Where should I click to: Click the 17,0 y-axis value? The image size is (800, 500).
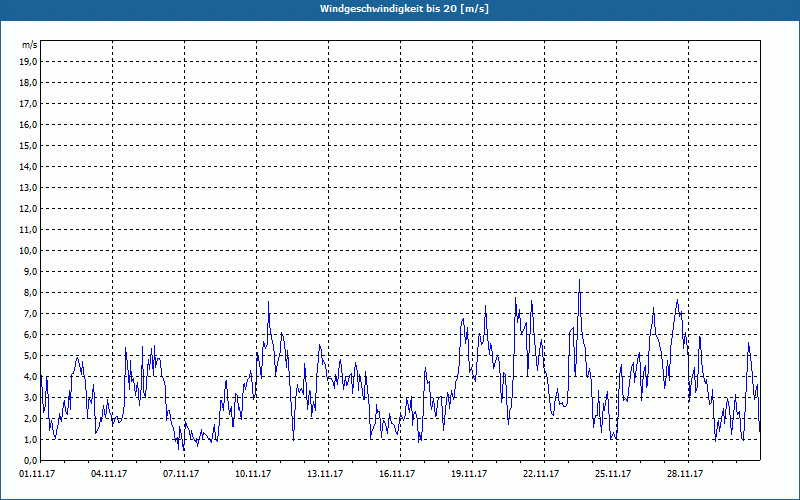pos(28,104)
